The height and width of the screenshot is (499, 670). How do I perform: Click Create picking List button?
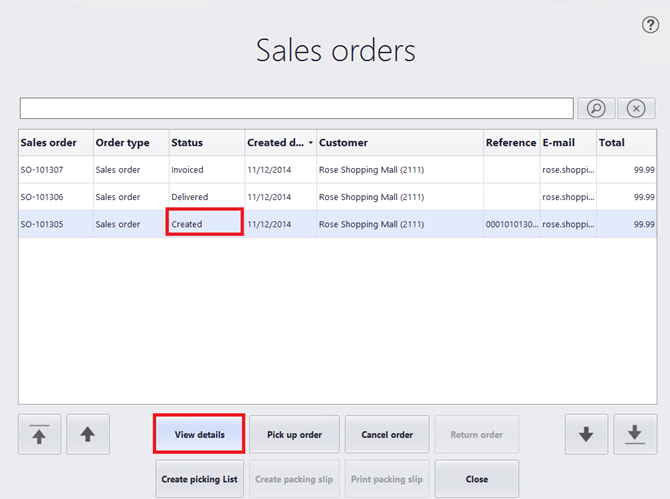coord(200,479)
